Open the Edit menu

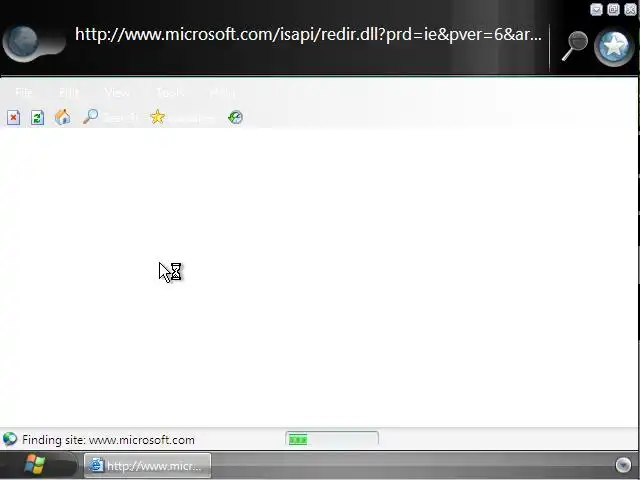pyautogui.click(x=69, y=93)
